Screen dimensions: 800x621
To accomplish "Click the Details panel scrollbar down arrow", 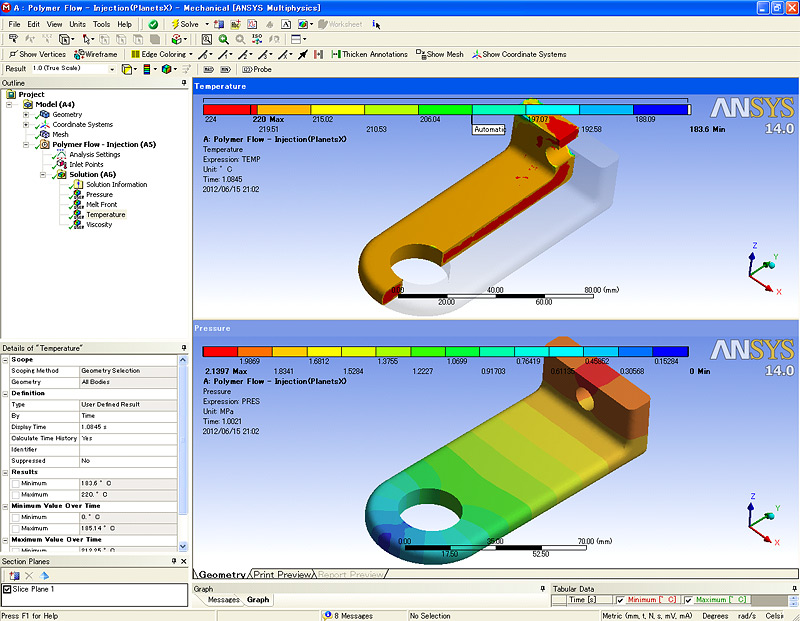I will pos(183,546).
